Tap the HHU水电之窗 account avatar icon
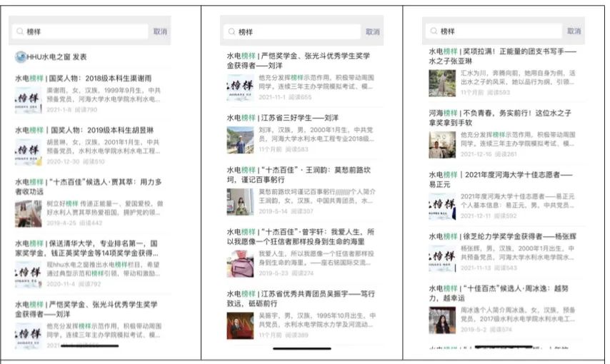 (21, 56)
